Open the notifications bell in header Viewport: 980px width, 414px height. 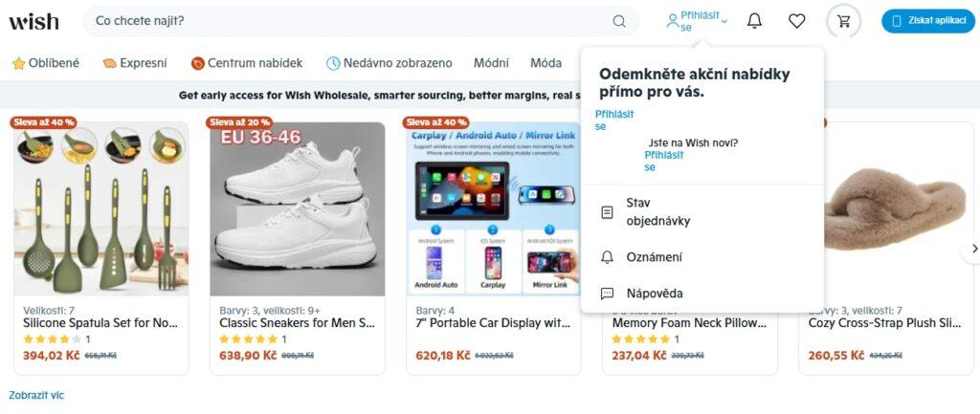[754, 21]
